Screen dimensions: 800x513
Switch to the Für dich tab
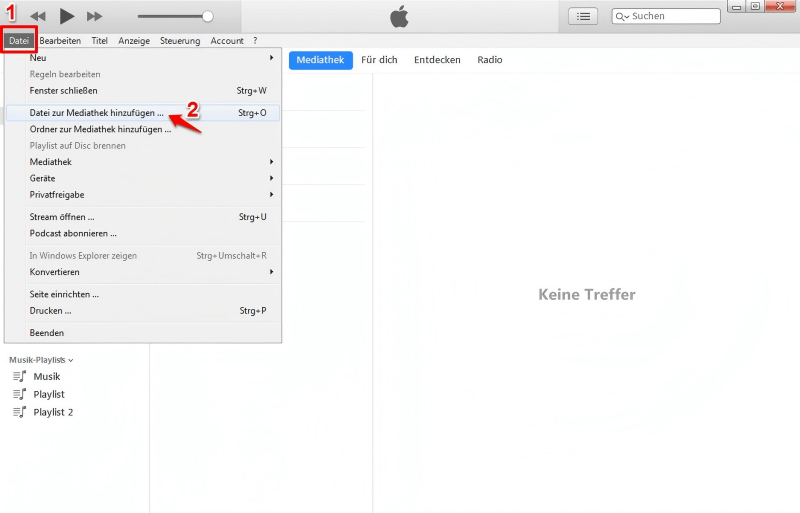pyautogui.click(x=379, y=60)
